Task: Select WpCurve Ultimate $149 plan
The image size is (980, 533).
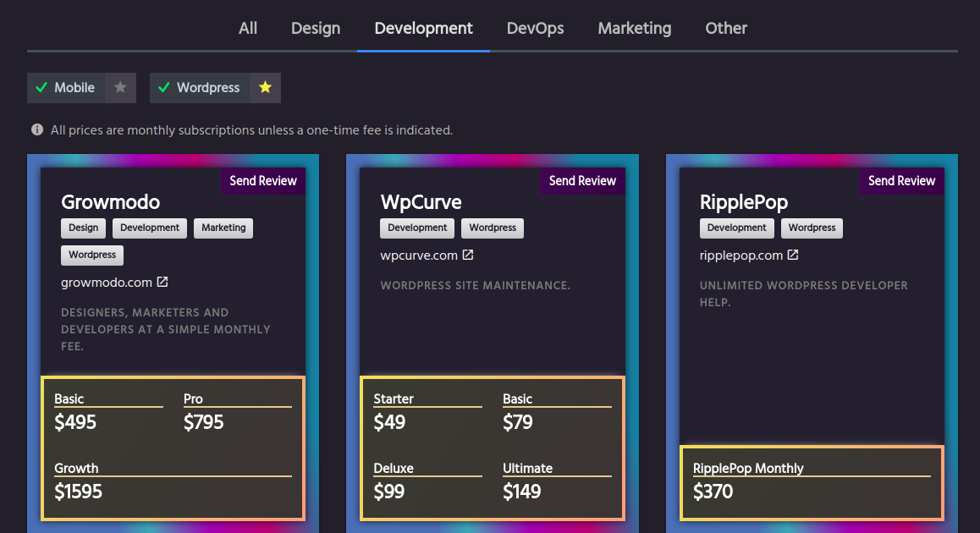Action: [557, 481]
